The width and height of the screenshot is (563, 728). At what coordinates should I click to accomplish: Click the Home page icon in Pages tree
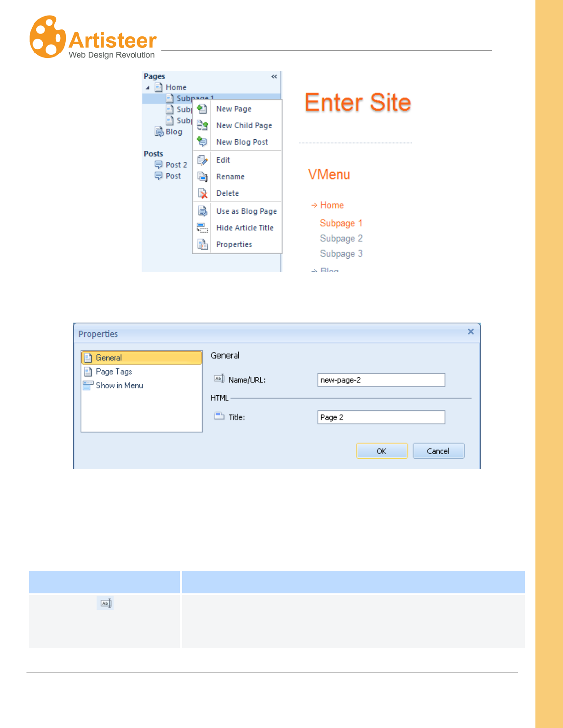coord(159,87)
